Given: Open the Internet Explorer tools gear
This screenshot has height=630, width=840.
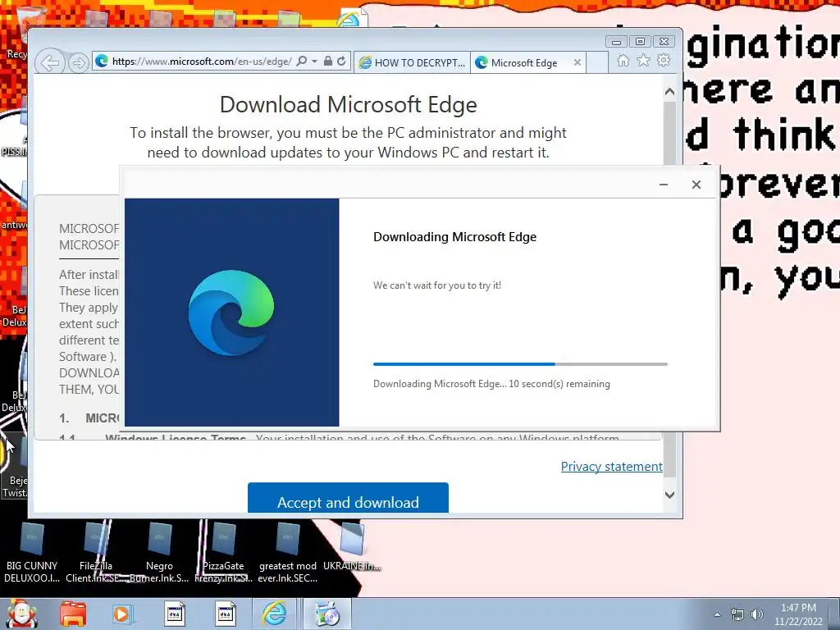Looking at the screenshot, I should pyautogui.click(x=664, y=61).
